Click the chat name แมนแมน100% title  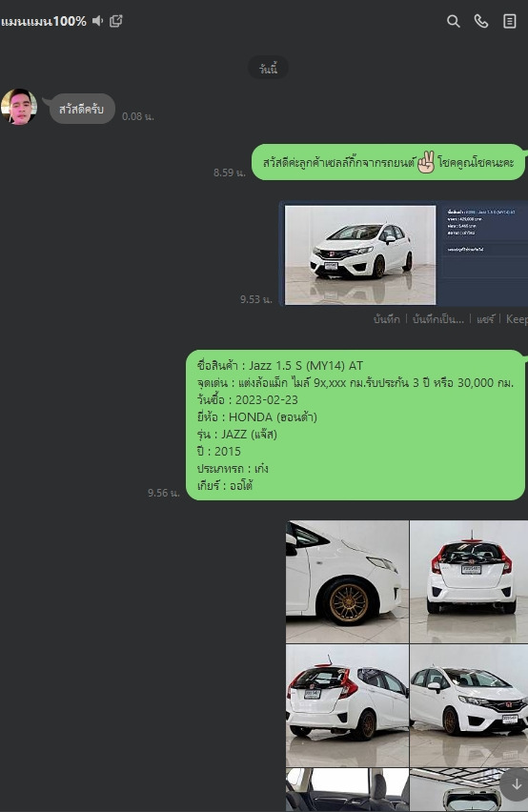pos(44,21)
